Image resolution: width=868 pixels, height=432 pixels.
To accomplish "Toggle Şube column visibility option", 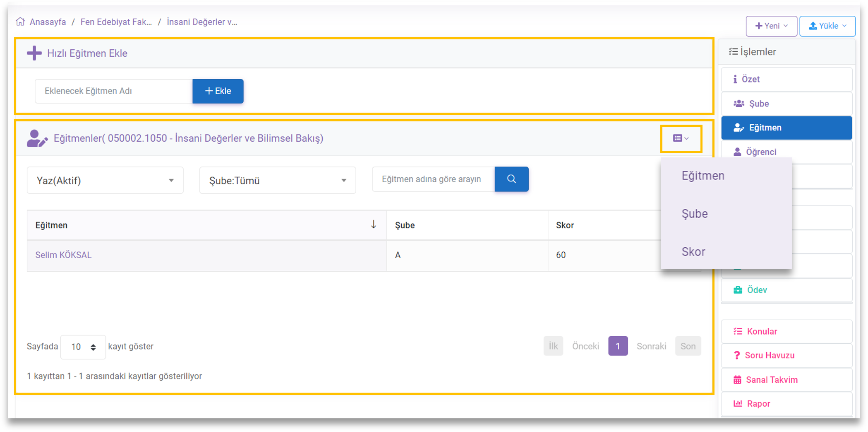I will (x=695, y=214).
